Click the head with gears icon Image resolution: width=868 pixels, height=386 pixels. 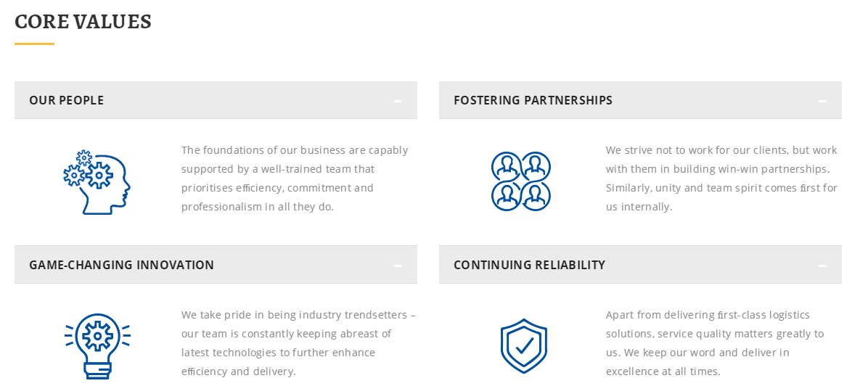coord(97,182)
